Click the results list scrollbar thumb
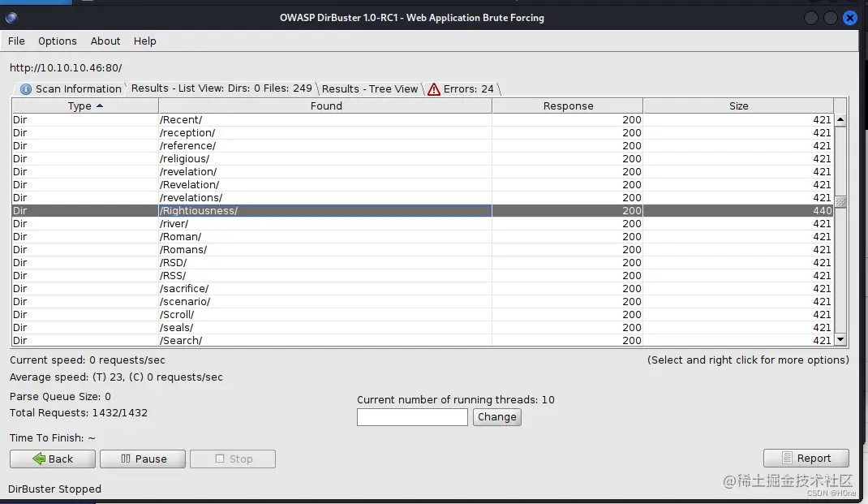 coord(840,201)
